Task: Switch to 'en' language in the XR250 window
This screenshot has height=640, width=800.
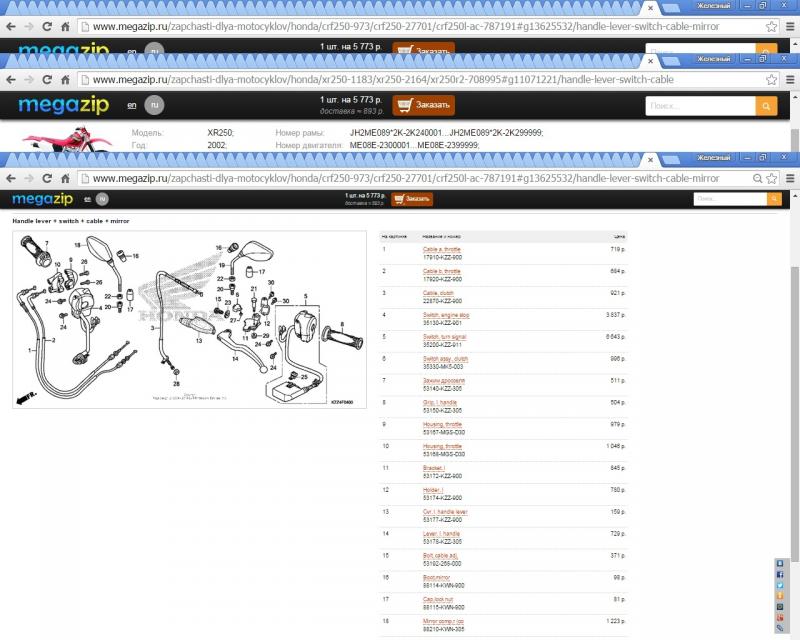Action: tap(132, 105)
